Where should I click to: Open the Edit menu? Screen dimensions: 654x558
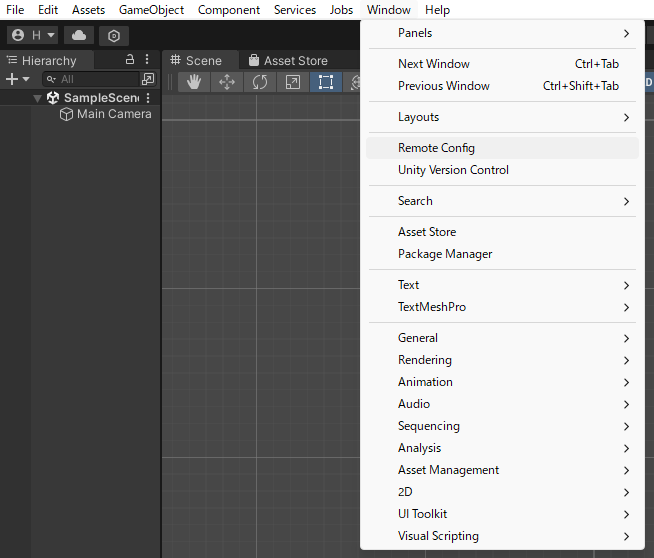click(x=48, y=10)
